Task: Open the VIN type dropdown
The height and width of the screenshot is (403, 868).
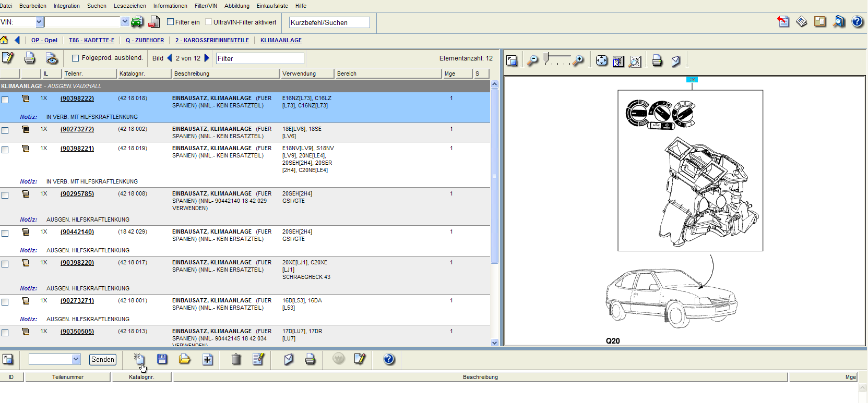Action: tap(39, 22)
